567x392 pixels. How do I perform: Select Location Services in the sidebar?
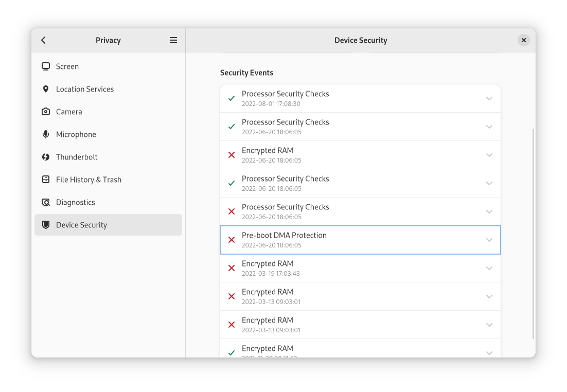[x=85, y=89]
